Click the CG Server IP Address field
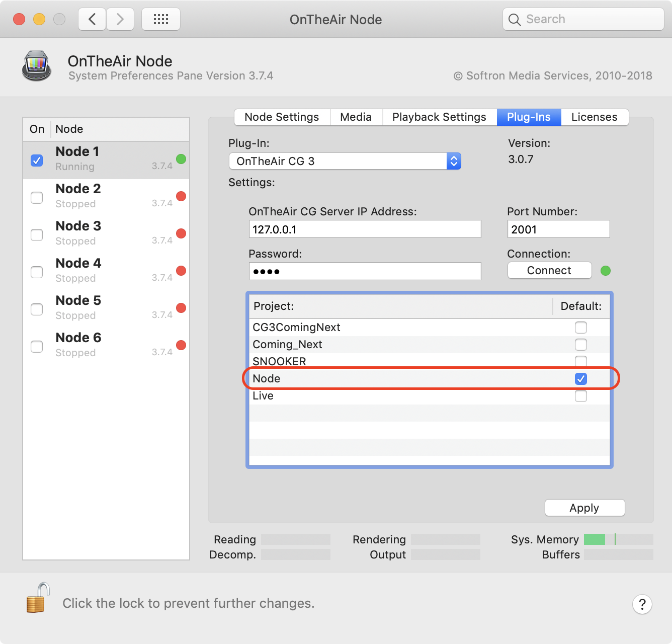This screenshot has height=644, width=672. click(365, 229)
